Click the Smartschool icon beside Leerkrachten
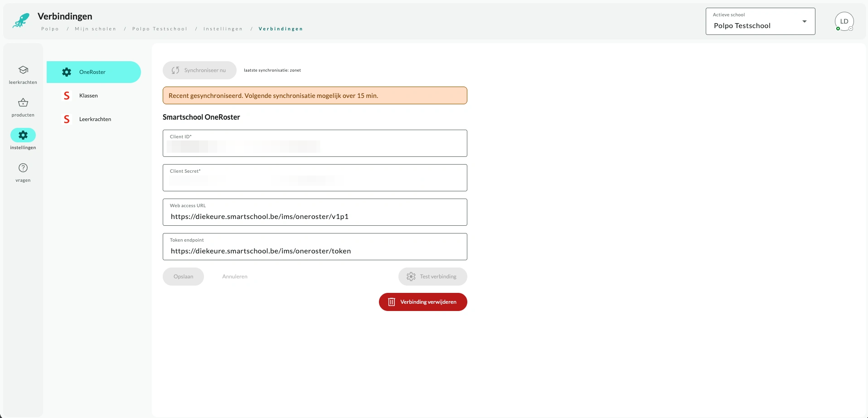This screenshot has width=868, height=418. tap(67, 119)
